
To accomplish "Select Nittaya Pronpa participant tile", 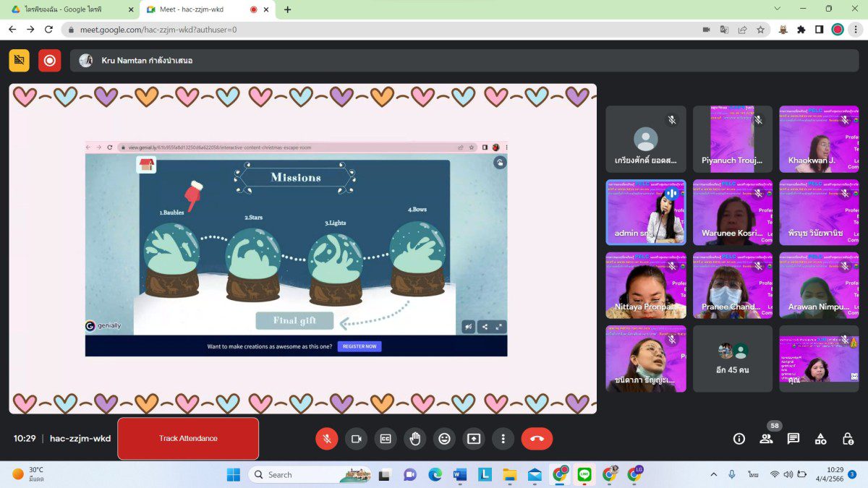I will tap(646, 286).
